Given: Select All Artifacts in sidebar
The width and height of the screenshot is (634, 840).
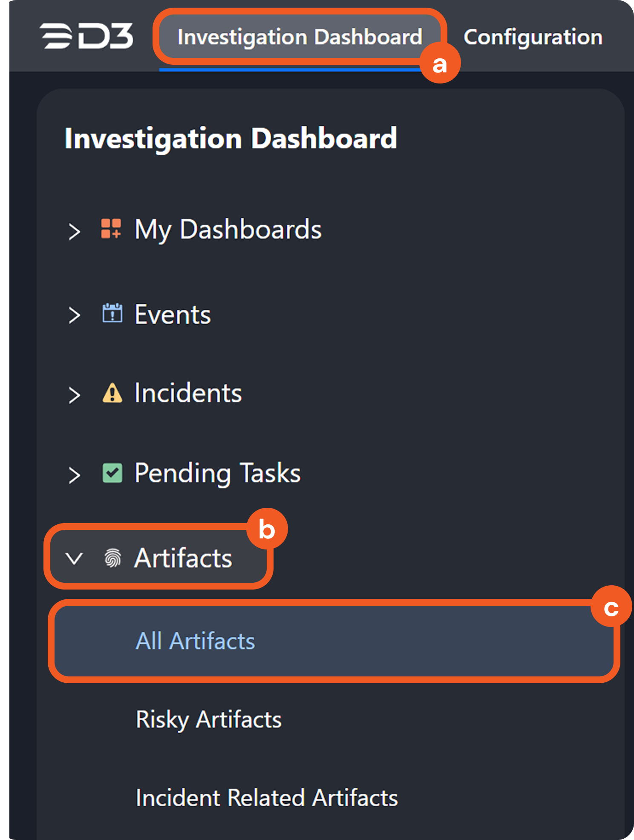Looking at the screenshot, I should [x=195, y=641].
